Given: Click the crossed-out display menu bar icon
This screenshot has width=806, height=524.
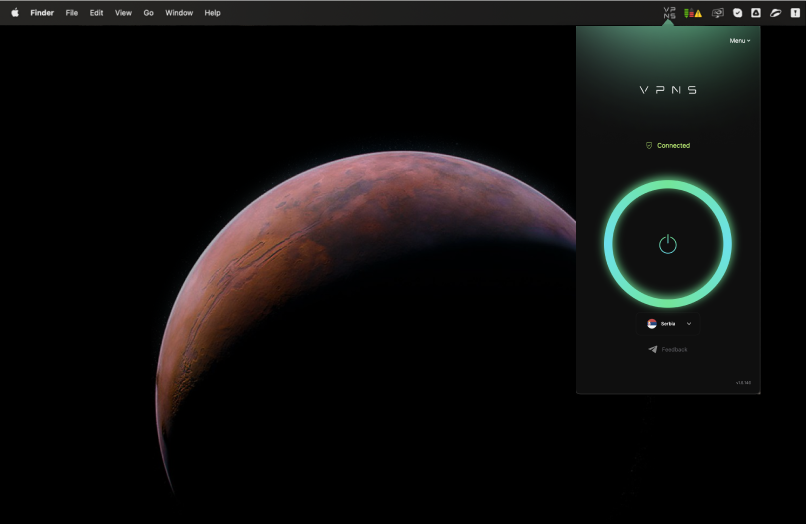Looking at the screenshot, I should pyautogui.click(x=717, y=13).
